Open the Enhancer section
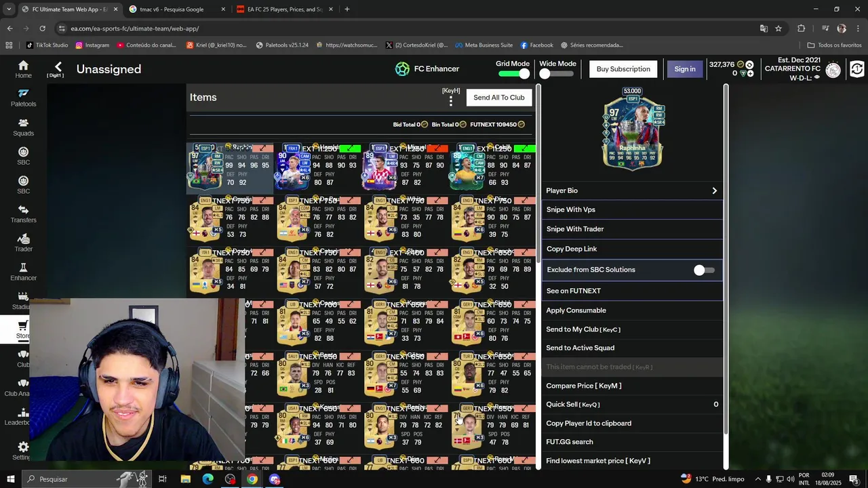This screenshot has height=488, width=868. tap(23, 272)
